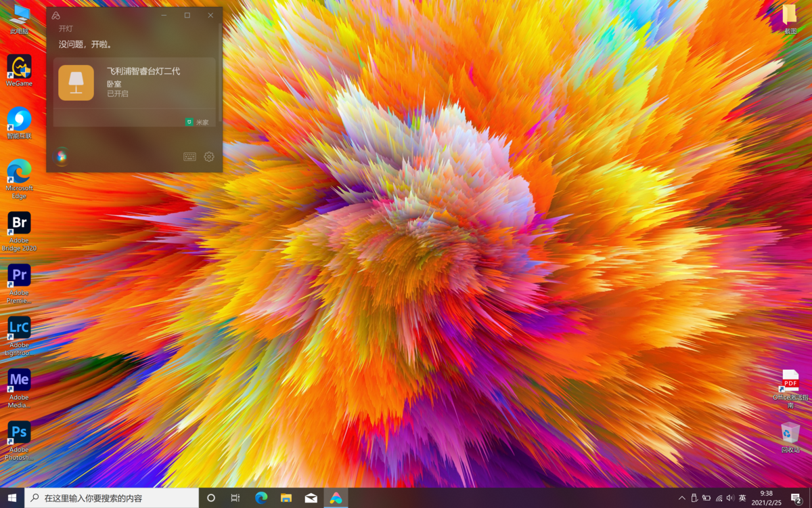This screenshot has height=508, width=812.
Task: Click the 卧室 room label
Action: tap(114, 83)
